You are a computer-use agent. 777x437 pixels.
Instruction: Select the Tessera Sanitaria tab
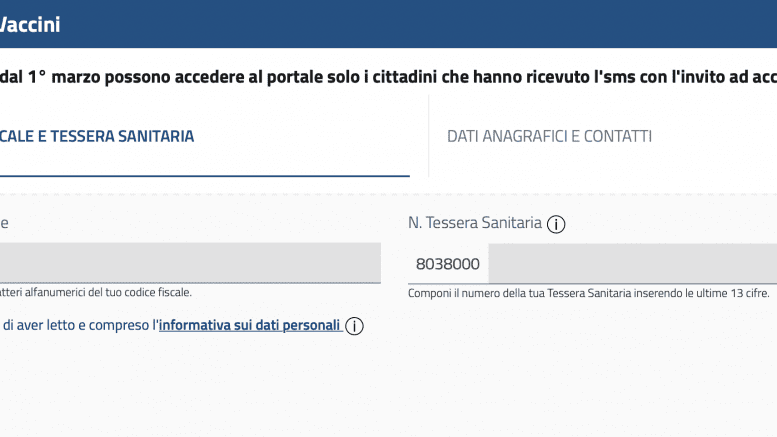[x=98, y=136]
